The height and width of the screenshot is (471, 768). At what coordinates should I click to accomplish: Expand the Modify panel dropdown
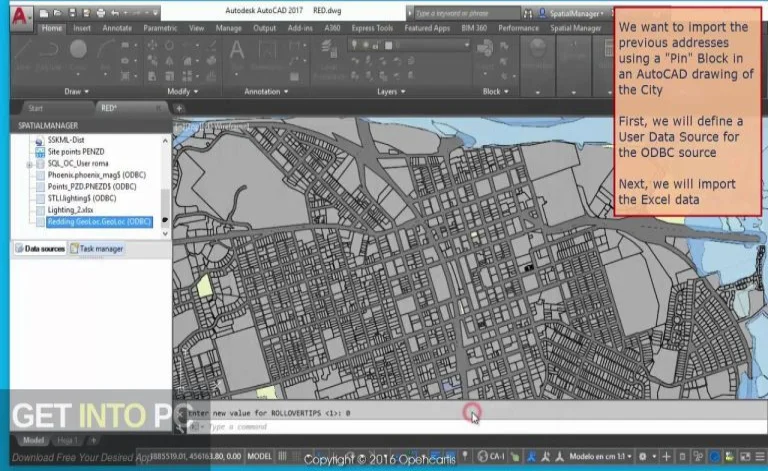click(x=183, y=92)
